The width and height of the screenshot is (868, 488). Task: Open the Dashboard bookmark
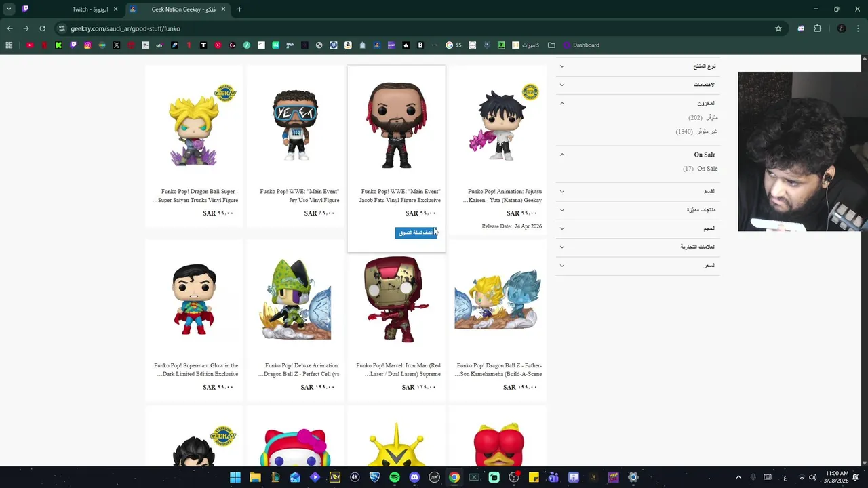tap(581, 45)
